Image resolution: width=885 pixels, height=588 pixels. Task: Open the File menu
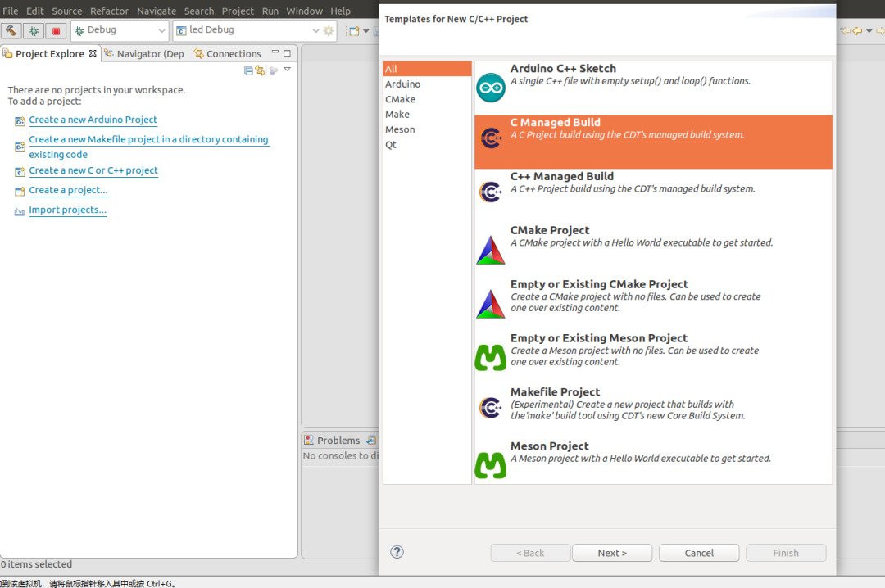(10, 11)
